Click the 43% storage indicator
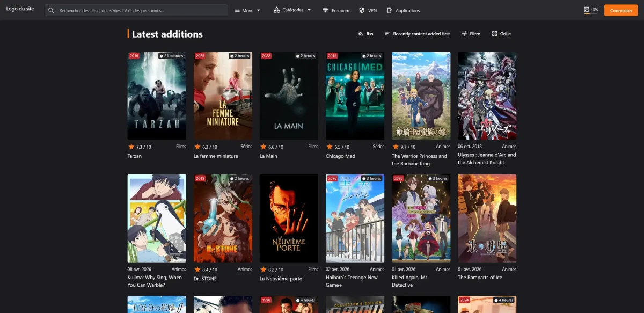This screenshot has height=313, width=644. [x=591, y=10]
